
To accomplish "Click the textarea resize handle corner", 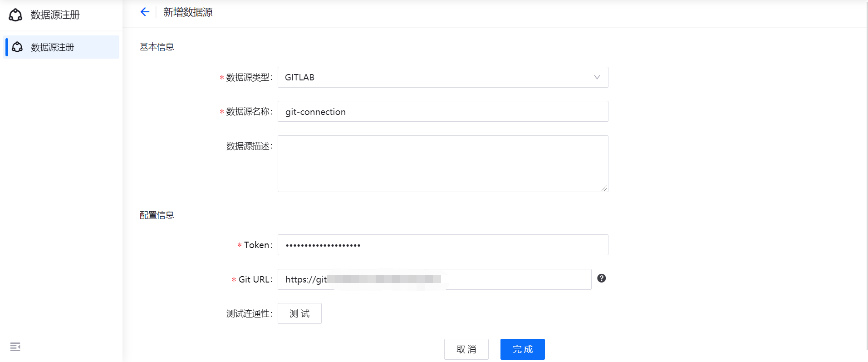I will [x=604, y=188].
